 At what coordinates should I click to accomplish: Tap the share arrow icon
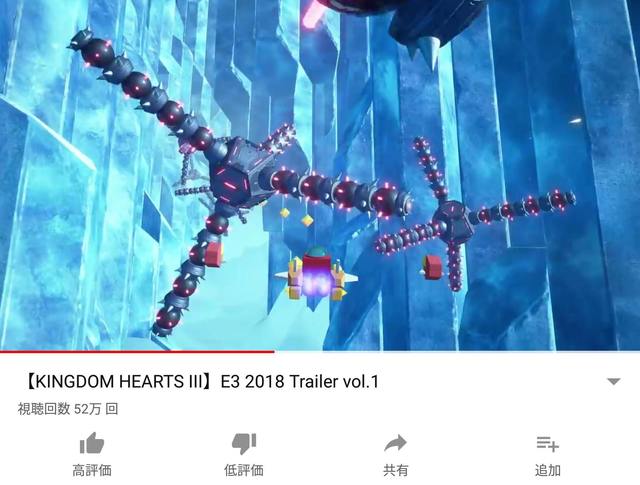395,443
